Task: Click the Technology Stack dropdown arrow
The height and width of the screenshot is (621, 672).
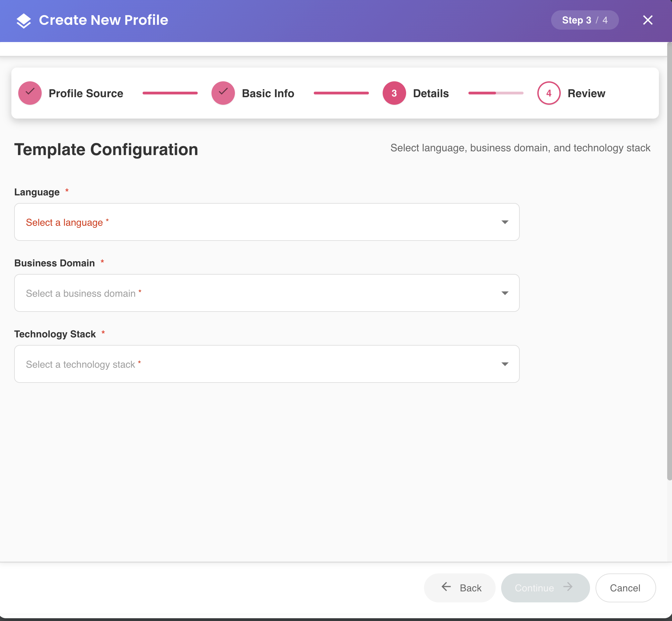Action: click(x=505, y=364)
